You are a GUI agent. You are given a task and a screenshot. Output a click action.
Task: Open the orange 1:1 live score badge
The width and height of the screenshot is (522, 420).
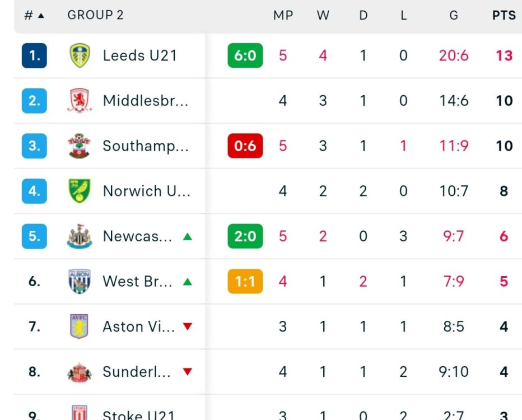(245, 281)
